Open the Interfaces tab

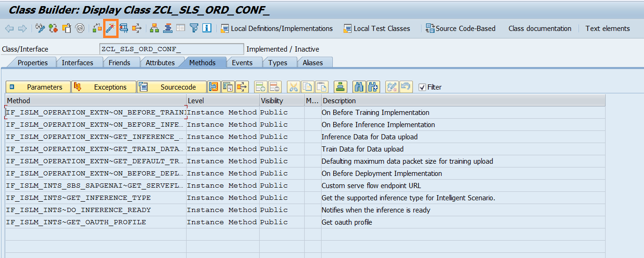coord(77,62)
